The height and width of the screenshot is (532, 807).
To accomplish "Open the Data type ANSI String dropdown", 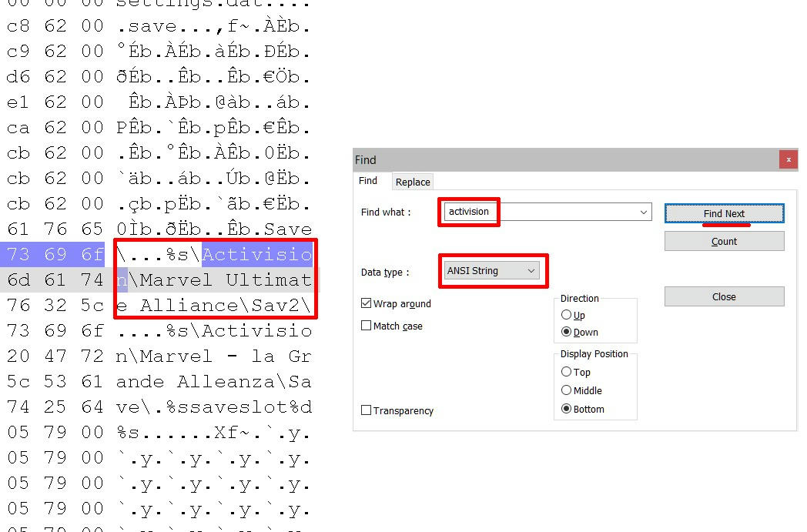I will 491,271.
